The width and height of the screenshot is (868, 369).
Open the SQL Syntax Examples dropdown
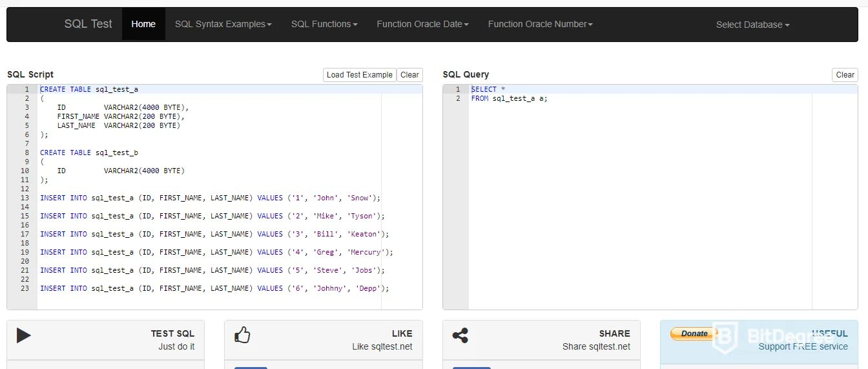pyautogui.click(x=223, y=24)
